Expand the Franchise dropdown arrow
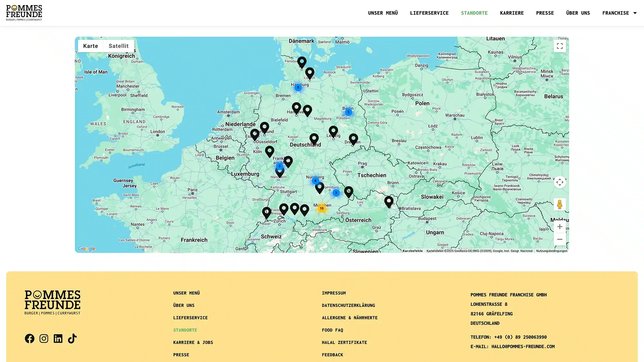 (635, 13)
